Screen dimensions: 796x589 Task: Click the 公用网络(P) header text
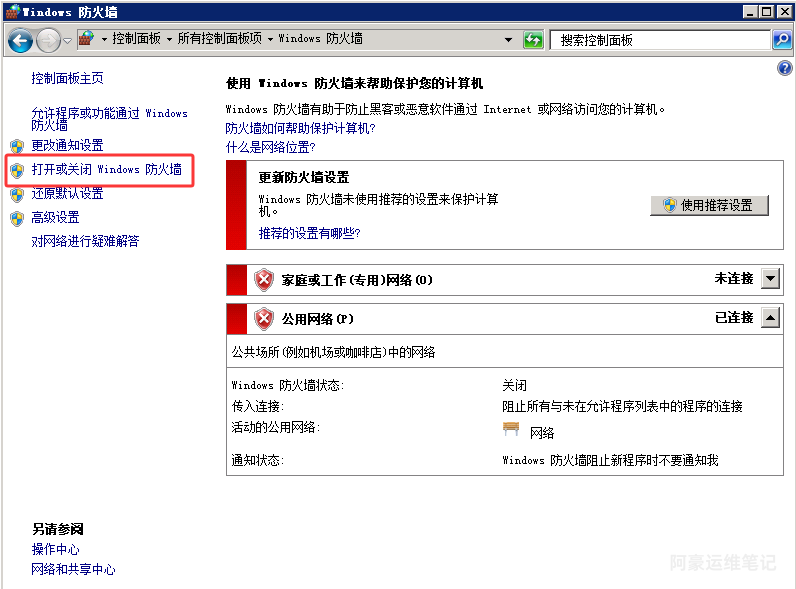[317, 319]
